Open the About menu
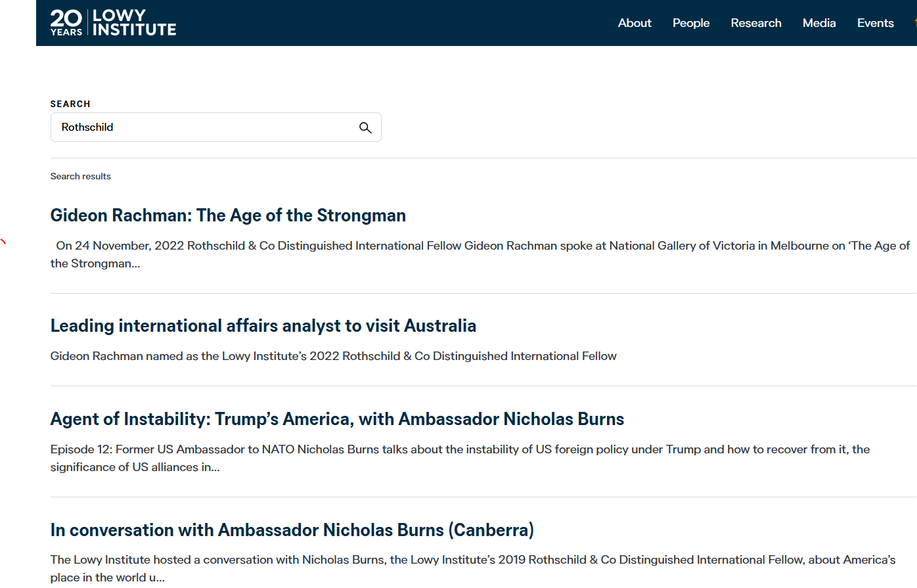917x588 pixels. point(635,23)
